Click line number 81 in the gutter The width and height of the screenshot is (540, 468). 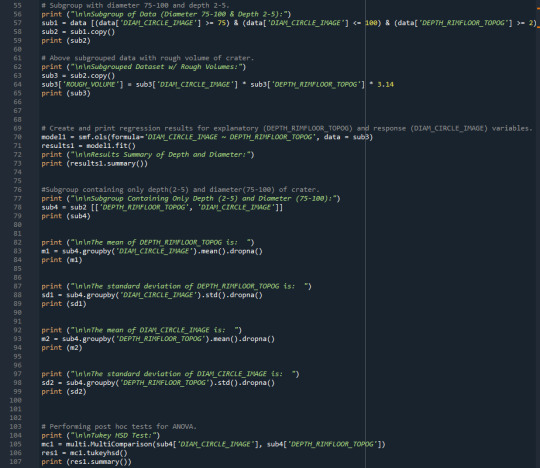17,234
